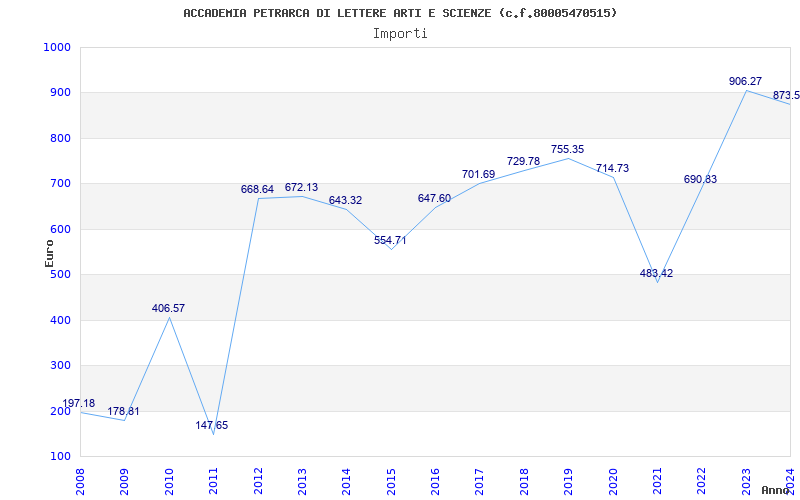Click x-axis year label 2008
Image resolution: width=800 pixels, height=500 pixels.
[80, 481]
